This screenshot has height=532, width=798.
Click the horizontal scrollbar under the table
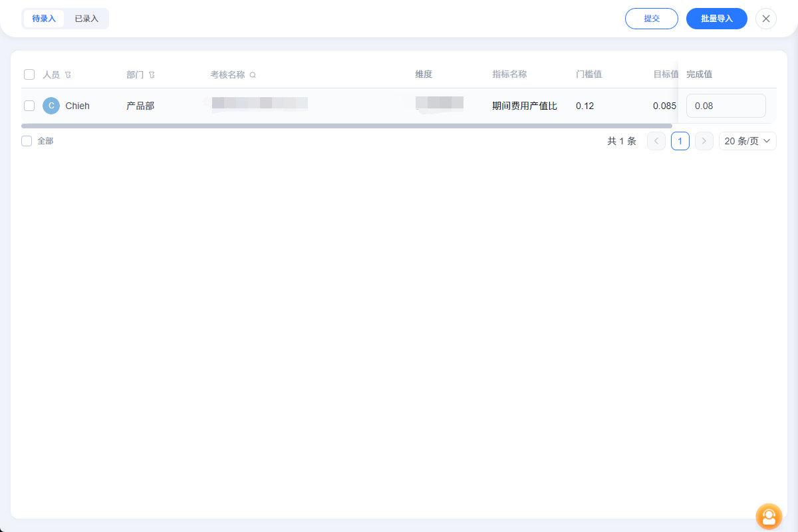coord(346,126)
